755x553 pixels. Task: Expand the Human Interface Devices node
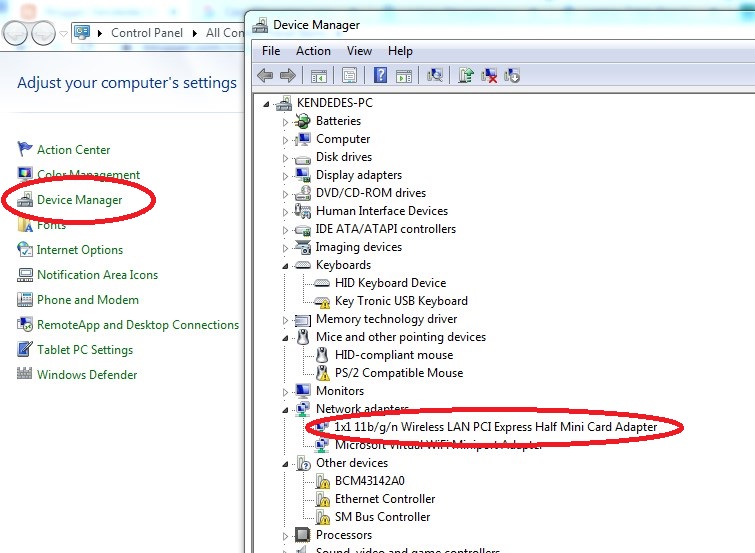[285, 212]
